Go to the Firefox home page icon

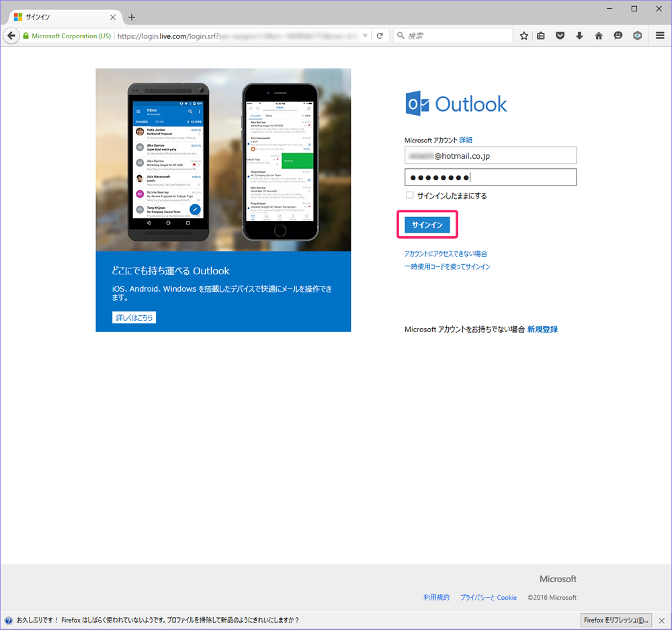click(x=599, y=36)
